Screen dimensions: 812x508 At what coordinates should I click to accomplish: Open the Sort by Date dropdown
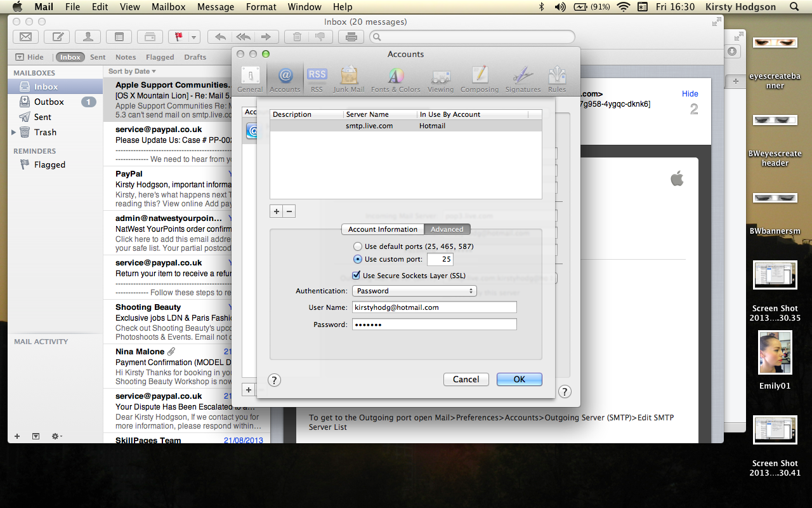[132, 71]
